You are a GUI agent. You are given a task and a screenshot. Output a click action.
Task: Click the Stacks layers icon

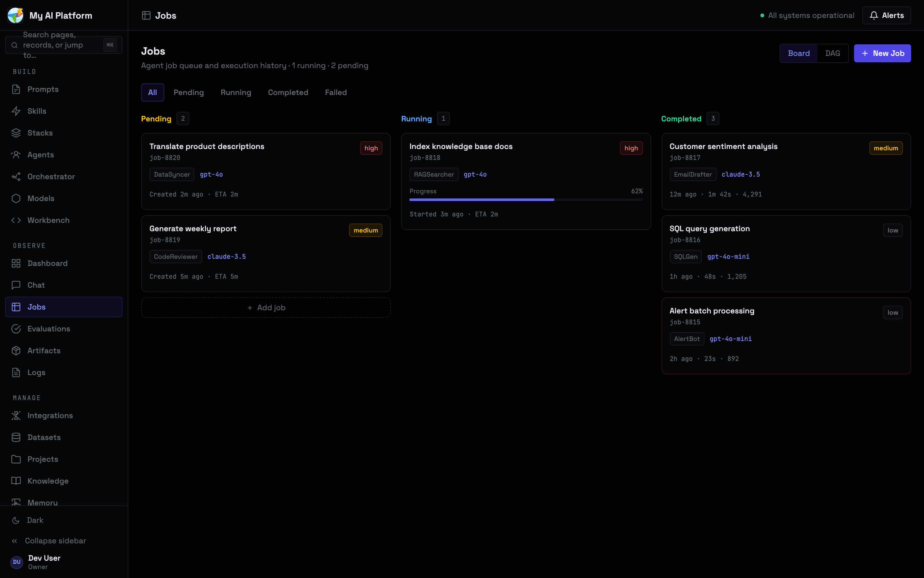pyautogui.click(x=16, y=133)
